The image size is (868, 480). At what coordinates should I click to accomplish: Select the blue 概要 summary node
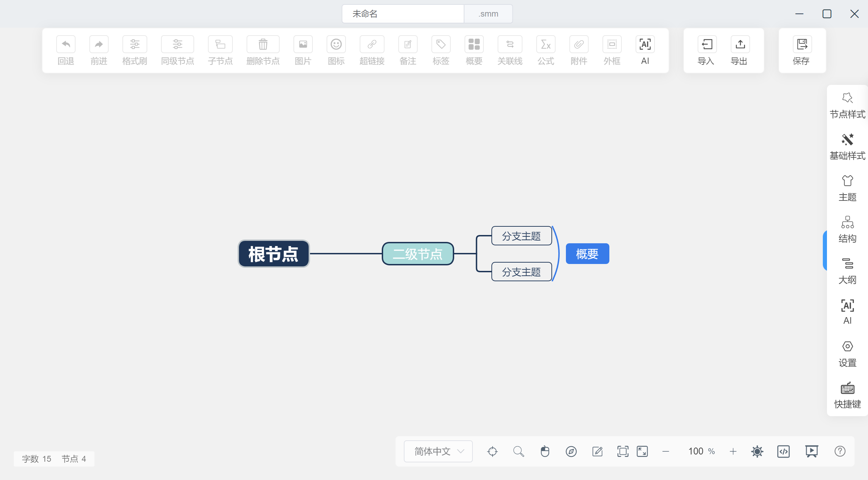[x=587, y=254]
